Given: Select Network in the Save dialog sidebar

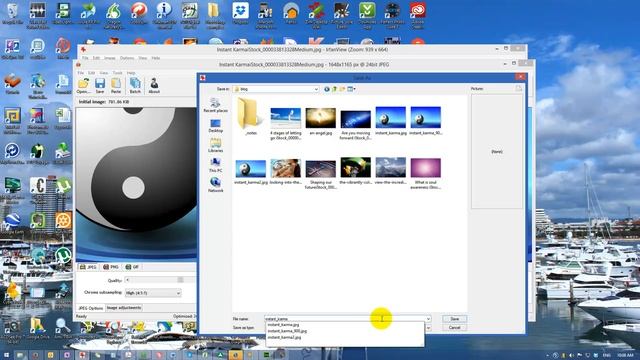Looking at the screenshot, I should coord(216,185).
